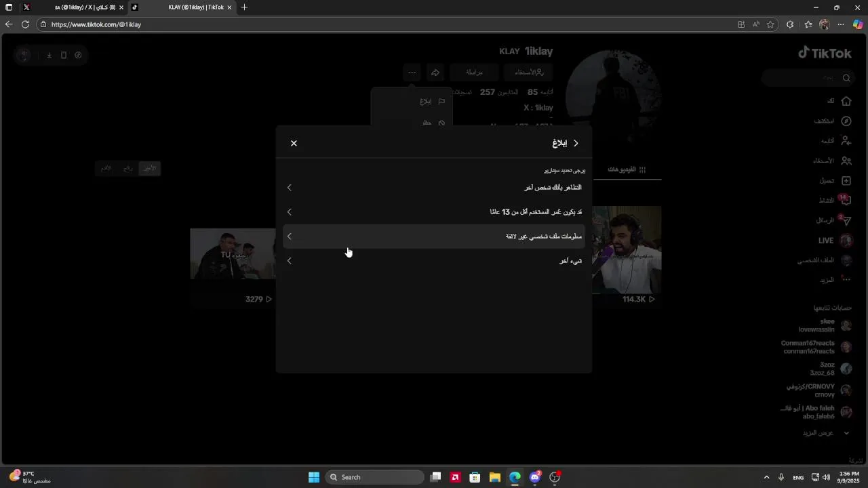Click the browser Refresh icon

tap(25, 24)
